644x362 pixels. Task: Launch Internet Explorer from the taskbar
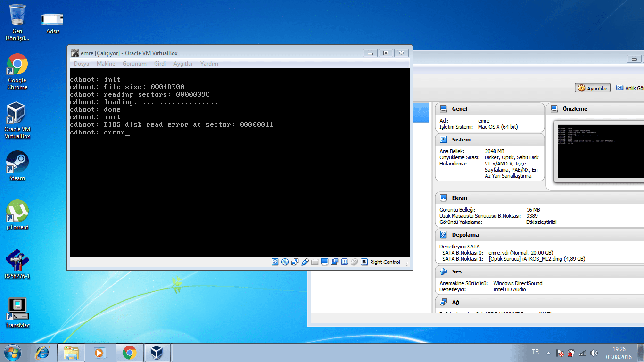42,353
